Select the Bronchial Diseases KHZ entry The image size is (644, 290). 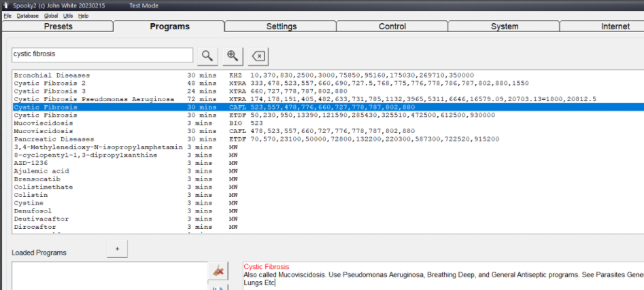pyautogui.click(x=52, y=75)
